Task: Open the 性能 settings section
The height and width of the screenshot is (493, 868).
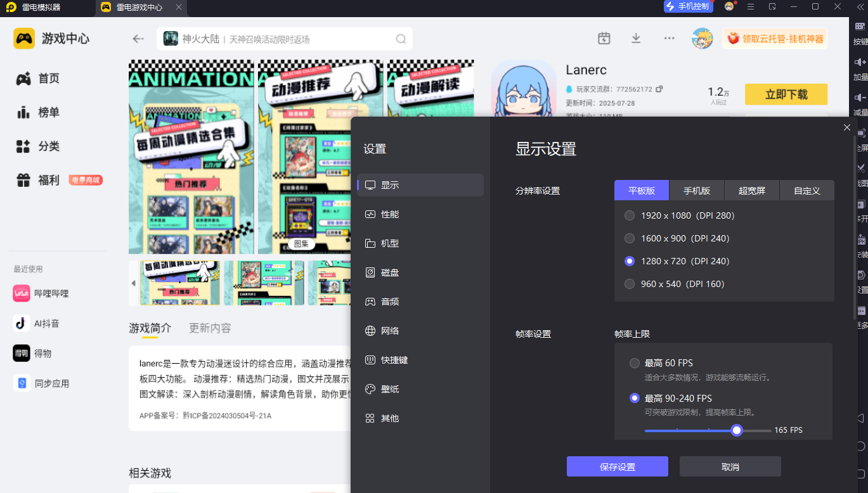Action: coord(389,214)
